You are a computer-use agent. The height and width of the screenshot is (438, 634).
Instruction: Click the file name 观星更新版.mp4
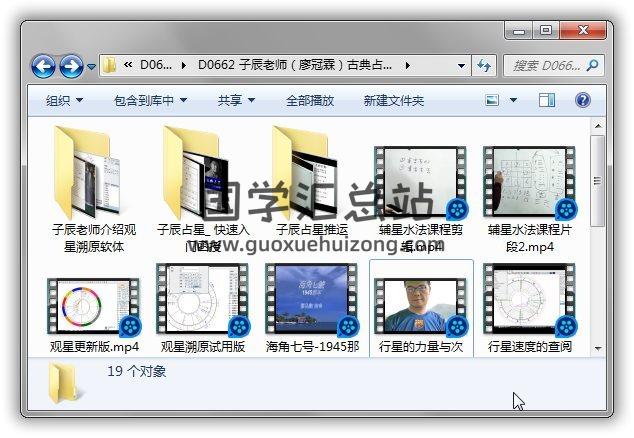coord(94,347)
